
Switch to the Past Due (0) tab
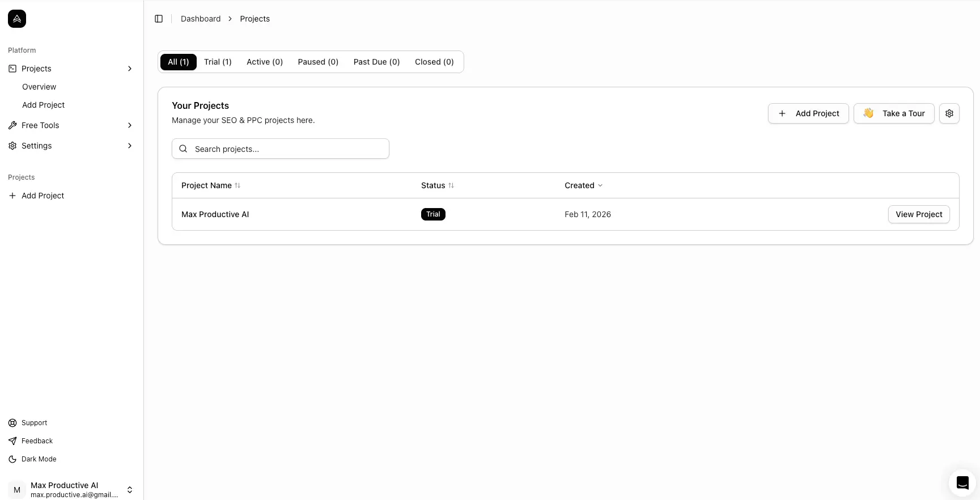point(377,62)
